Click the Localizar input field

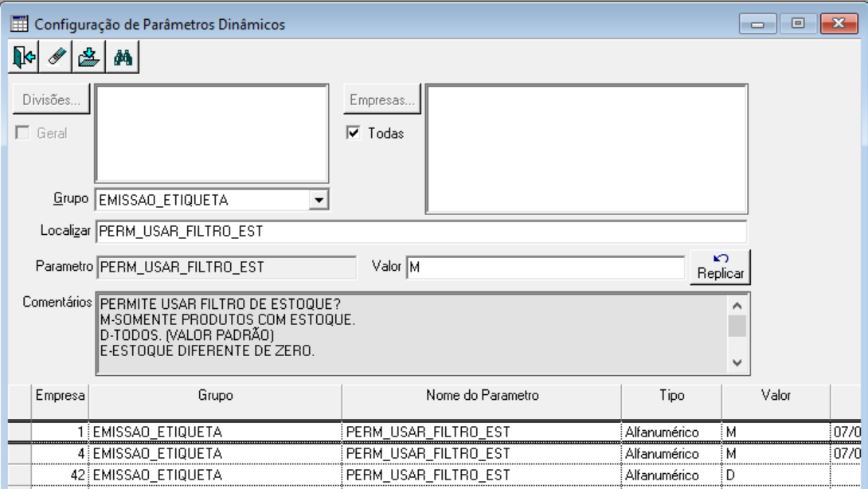(x=421, y=232)
